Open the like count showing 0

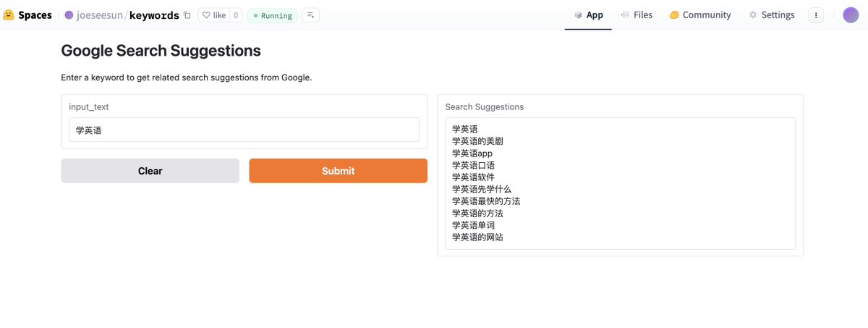click(x=236, y=15)
